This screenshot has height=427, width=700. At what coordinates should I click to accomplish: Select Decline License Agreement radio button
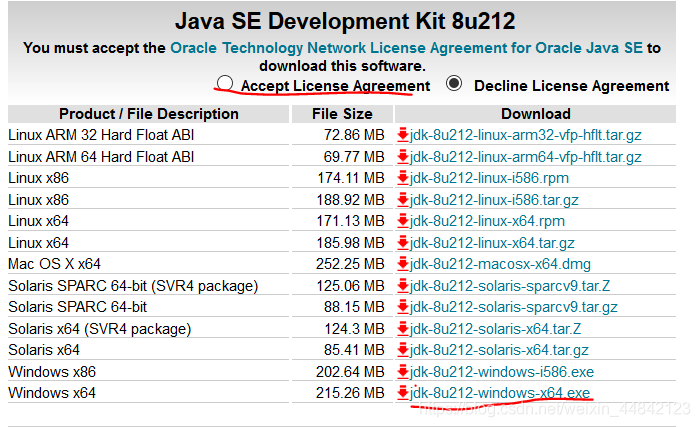454,83
